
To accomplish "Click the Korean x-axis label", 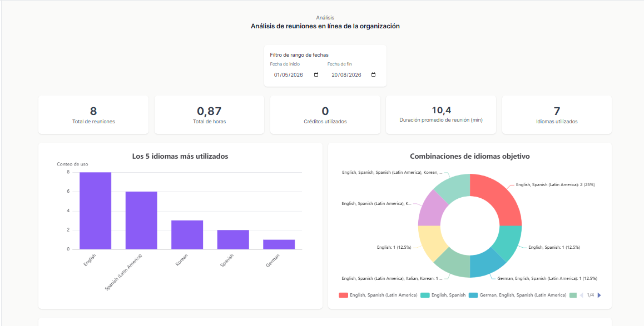I will point(181,261).
